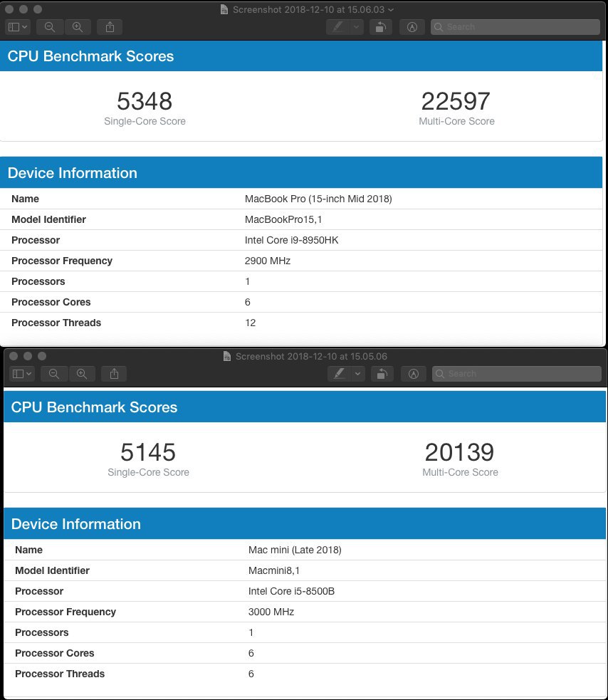This screenshot has height=700, width=608.
Task: Click the sidebar view icon in the top Preview window
Action: pos(14,27)
